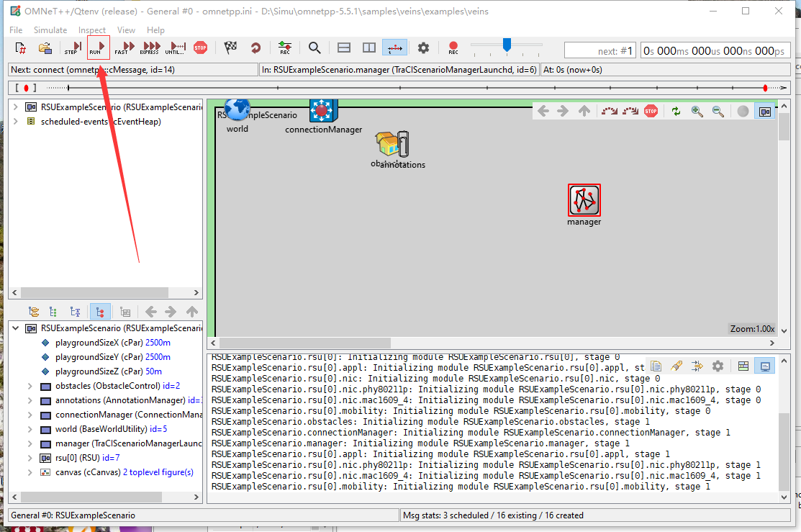Open the File menu
The height and width of the screenshot is (532, 801).
click(16, 30)
